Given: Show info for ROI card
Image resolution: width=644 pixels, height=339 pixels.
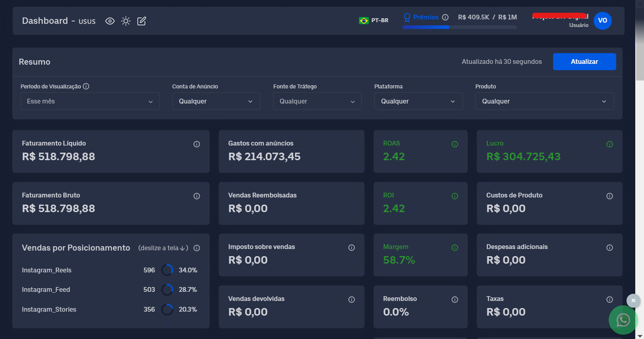Looking at the screenshot, I should pos(455,196).
